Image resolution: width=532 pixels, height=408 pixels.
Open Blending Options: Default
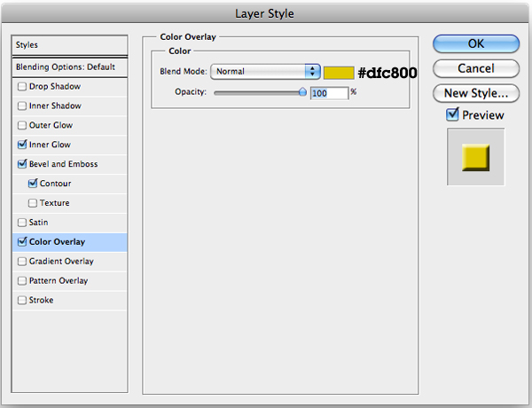[69, 67]
